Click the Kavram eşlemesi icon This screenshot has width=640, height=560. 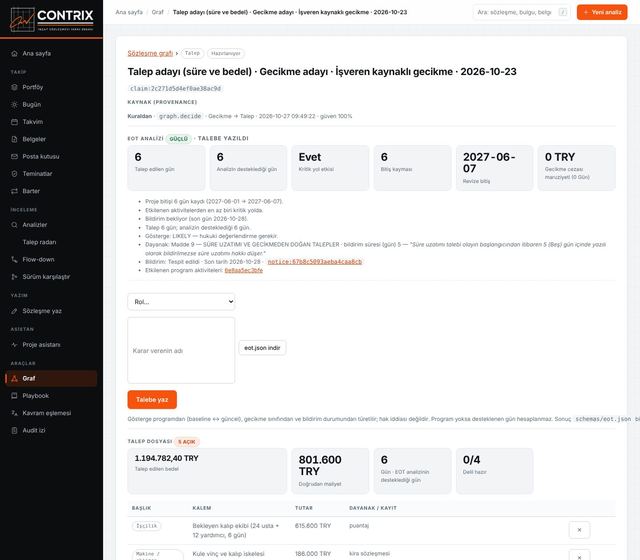(14, 413)
